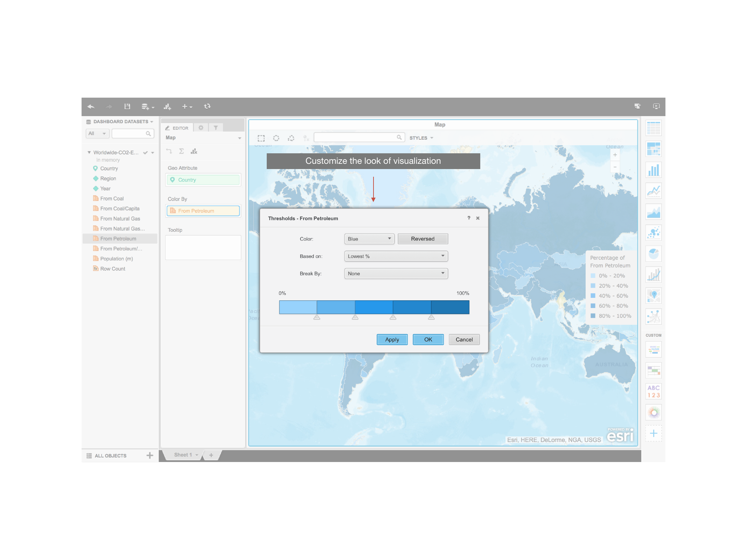
Task: Click OK in the Thresholds dialog
Action: [x=428, y=339]
